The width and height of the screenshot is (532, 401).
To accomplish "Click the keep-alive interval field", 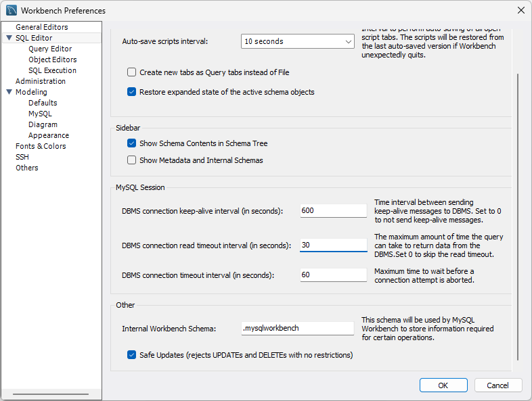I will coord(333,210).
